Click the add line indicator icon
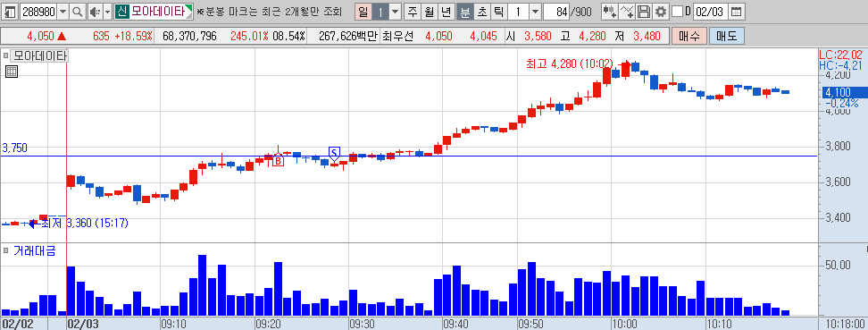Viewport: 868px width, 330px height. (627, 11)
